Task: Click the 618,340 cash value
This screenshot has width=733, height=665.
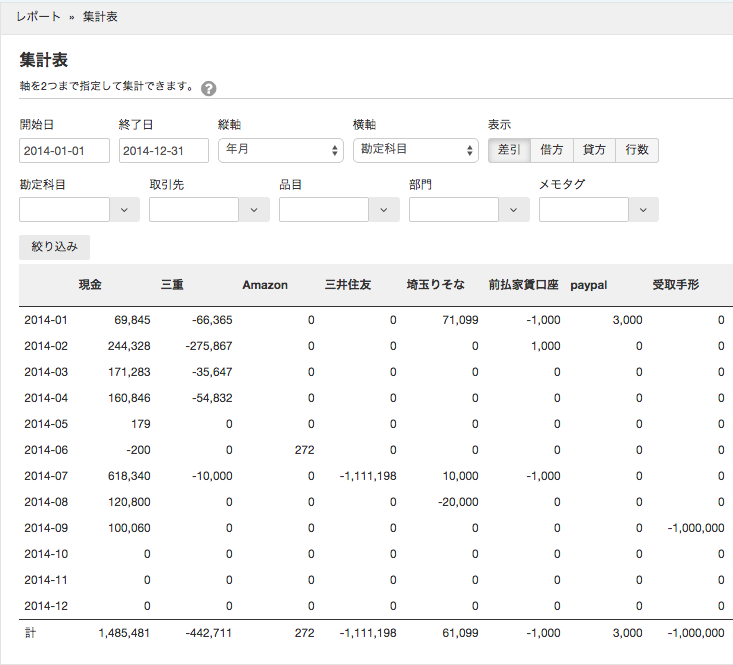Action: tap(129, 476)
